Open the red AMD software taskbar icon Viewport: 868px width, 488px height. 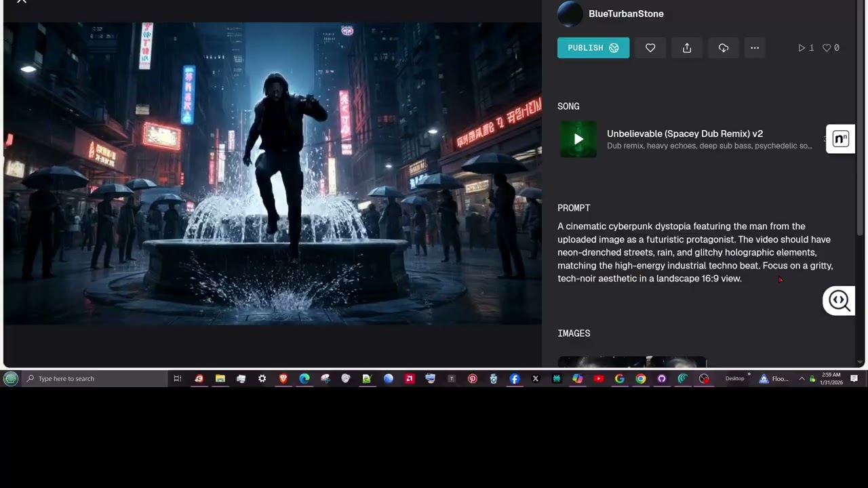pos(410,379)
